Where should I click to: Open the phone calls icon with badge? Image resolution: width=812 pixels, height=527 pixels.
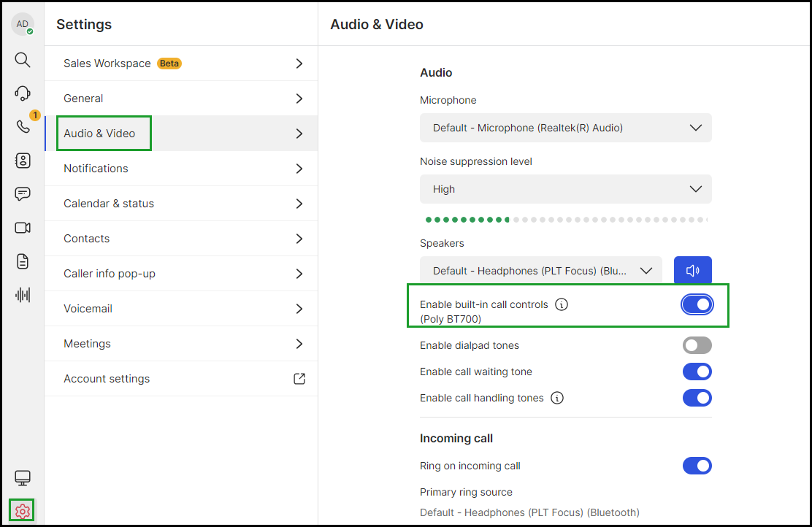click(23, 126)
